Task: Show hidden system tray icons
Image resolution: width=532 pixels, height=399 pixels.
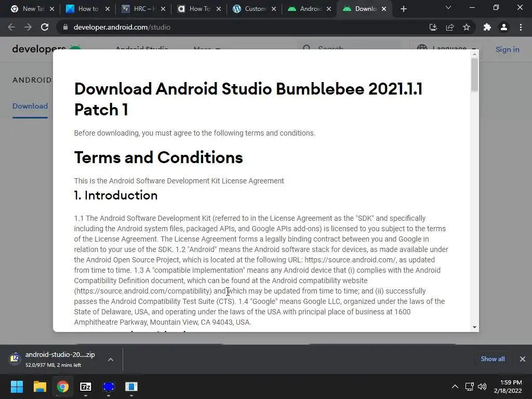Action: [x=455, y=387]
